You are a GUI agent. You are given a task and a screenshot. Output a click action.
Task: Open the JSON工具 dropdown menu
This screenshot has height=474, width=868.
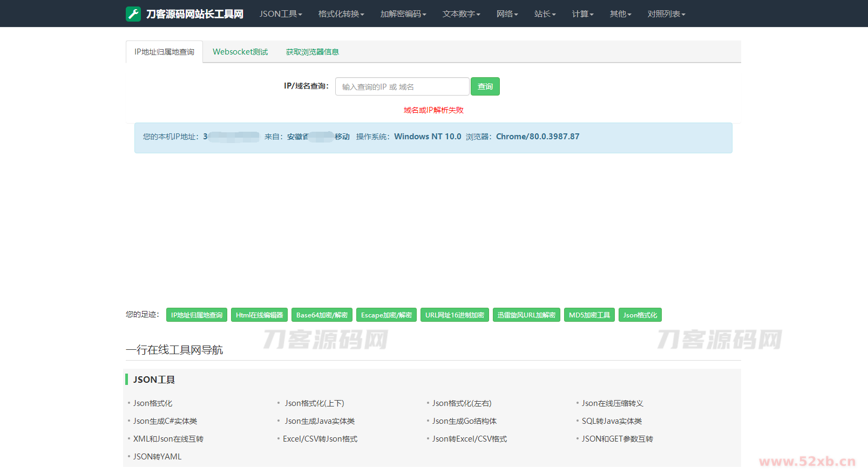pos(280,14)
